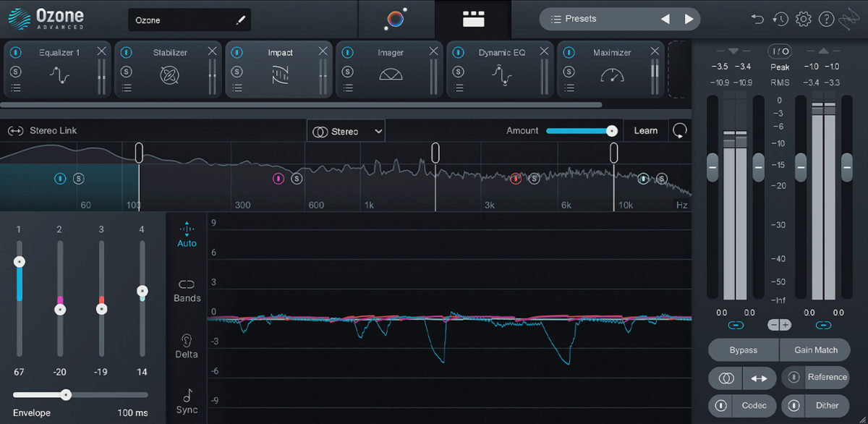The image size is (868, 424).
Task: Solo the Impact module
Action: pyautogui.click(x=237, y=72)
